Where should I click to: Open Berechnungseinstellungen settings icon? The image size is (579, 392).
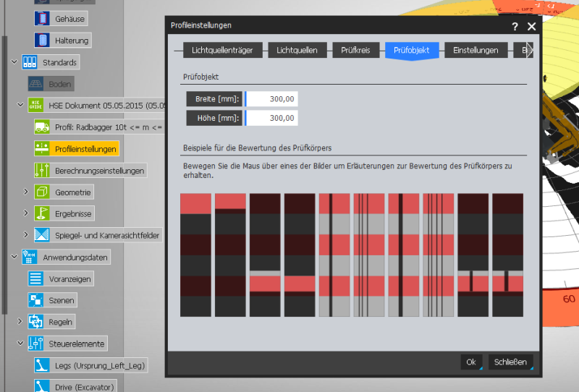pos(42,171)
